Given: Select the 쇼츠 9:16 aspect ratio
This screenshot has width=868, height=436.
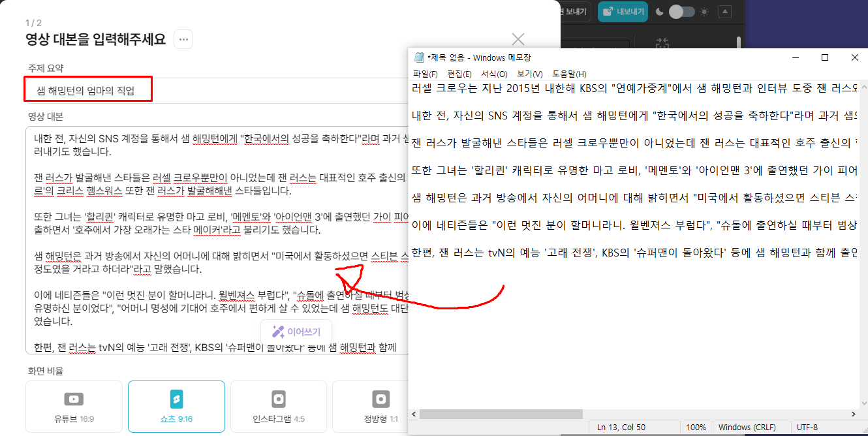Looking at the screenshot, I should pos(176,407).
